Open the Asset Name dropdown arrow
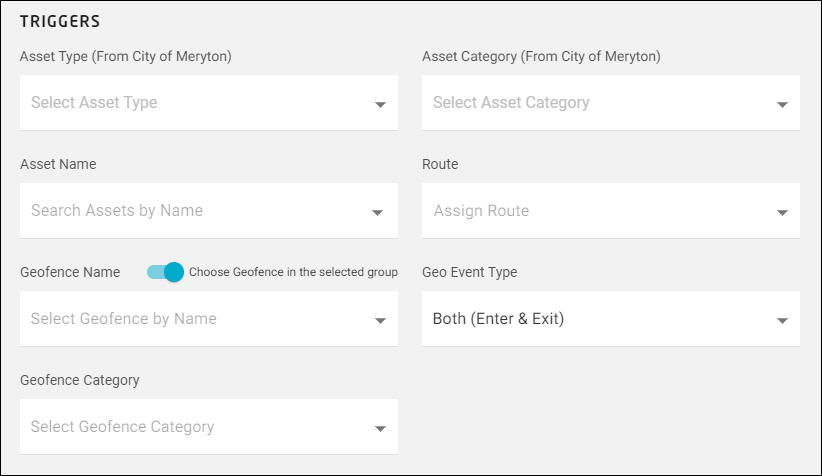The image size is (822, 476). coord(378,212)
